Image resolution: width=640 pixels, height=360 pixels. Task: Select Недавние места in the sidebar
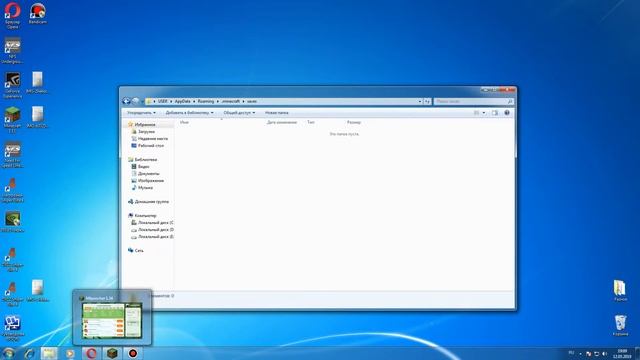coord(149,138)
